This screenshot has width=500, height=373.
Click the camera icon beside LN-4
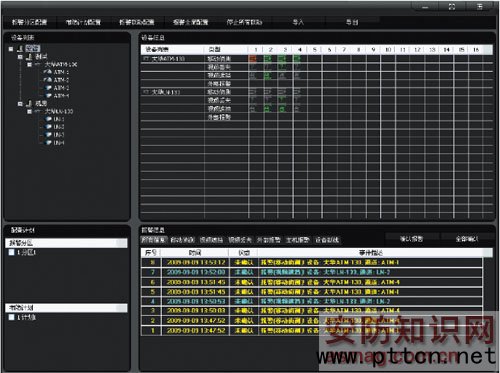[x=48, y=143]
